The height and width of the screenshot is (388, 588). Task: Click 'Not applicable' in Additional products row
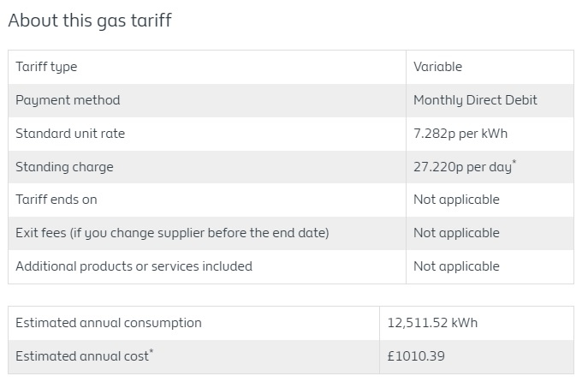[x=456, y=266]
